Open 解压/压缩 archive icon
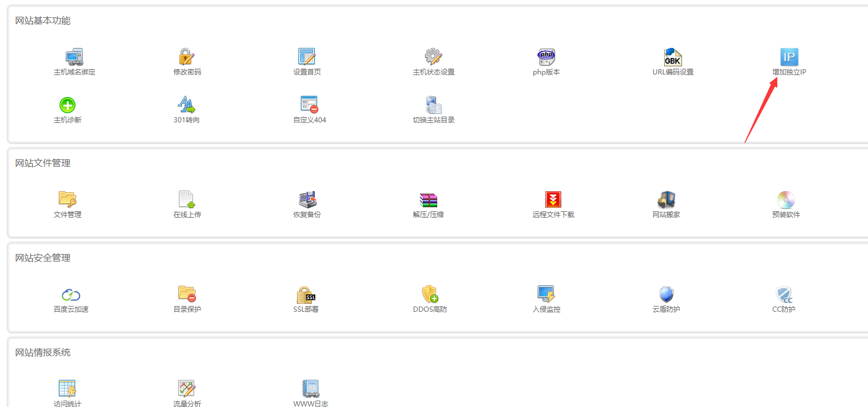868x407 pixels. click(428, 200)
